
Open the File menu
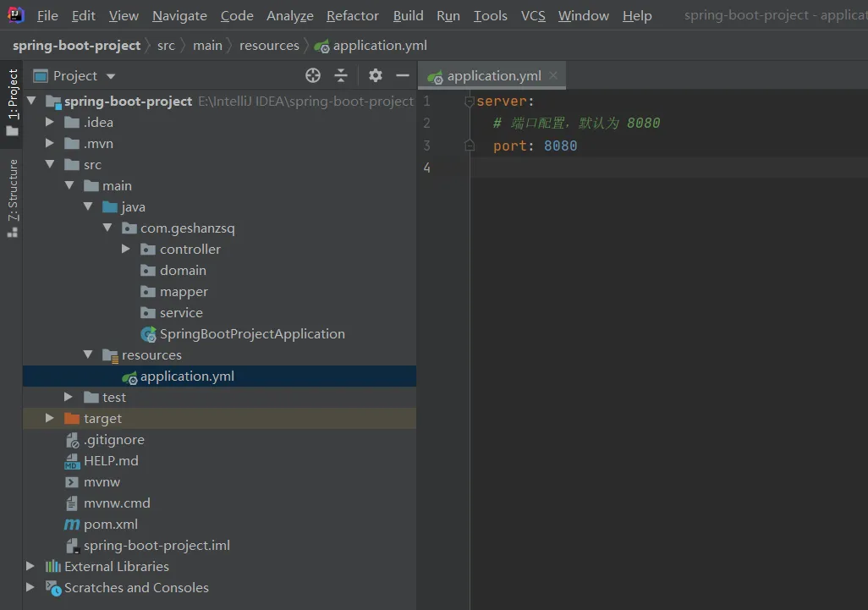[47, 16]
